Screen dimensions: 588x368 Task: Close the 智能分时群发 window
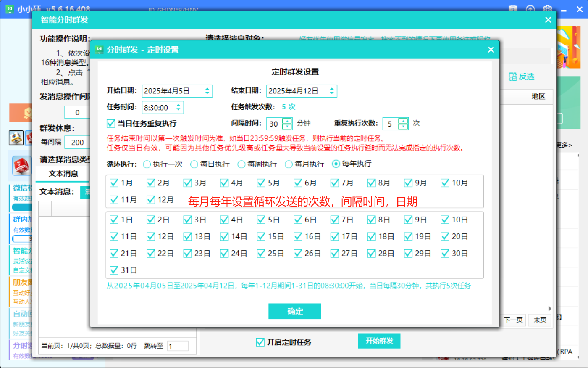(548, 20)
